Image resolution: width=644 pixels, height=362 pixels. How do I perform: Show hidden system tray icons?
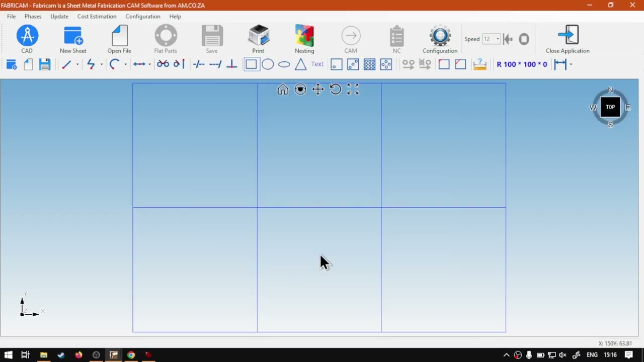[506, 355]
